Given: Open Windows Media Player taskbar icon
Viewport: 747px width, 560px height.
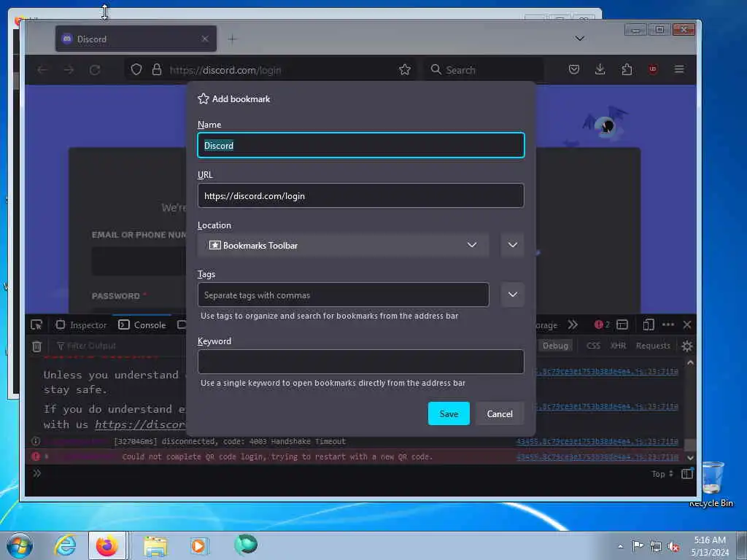Looking at the screenshot, I should click(198, 545).
